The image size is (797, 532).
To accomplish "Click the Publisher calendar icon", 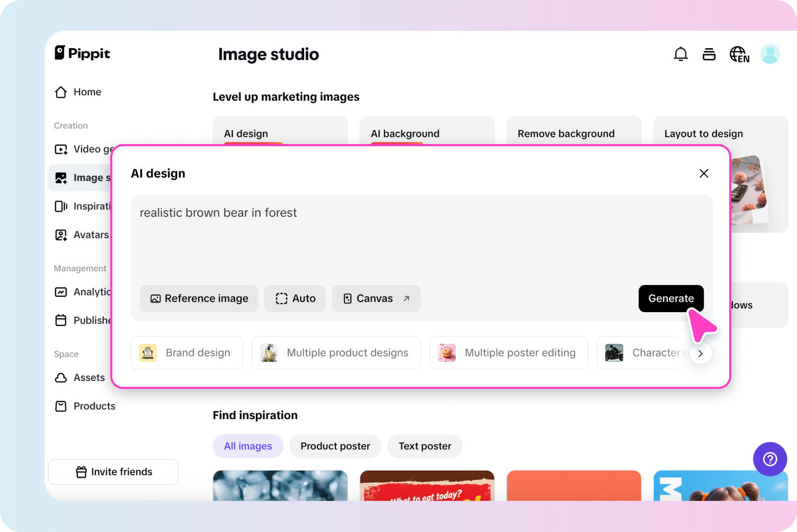I will click(x=61, y=321).
